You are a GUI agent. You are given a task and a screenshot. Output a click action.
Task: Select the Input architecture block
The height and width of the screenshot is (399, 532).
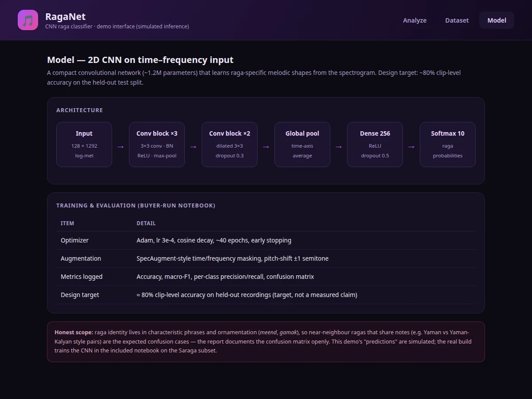[84, 145]
